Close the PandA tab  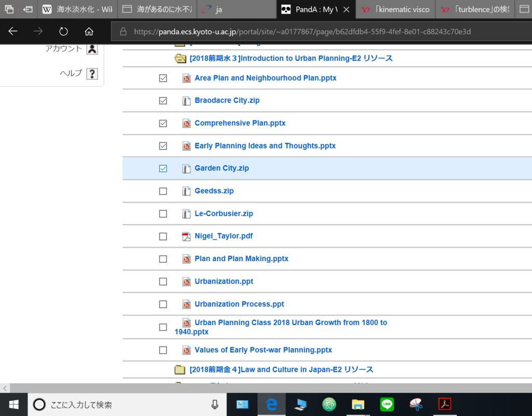pos(347,9)
